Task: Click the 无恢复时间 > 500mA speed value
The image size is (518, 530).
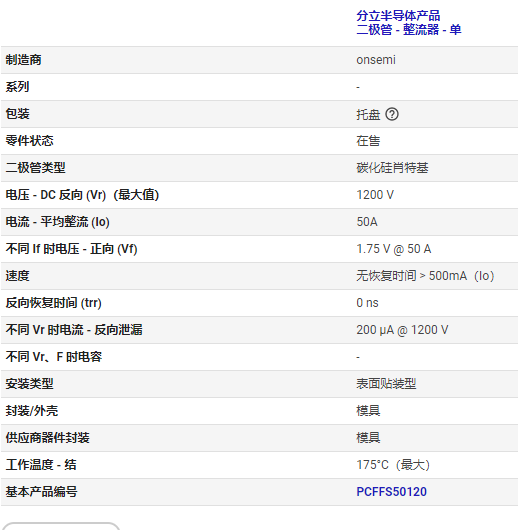Action: 425,276
